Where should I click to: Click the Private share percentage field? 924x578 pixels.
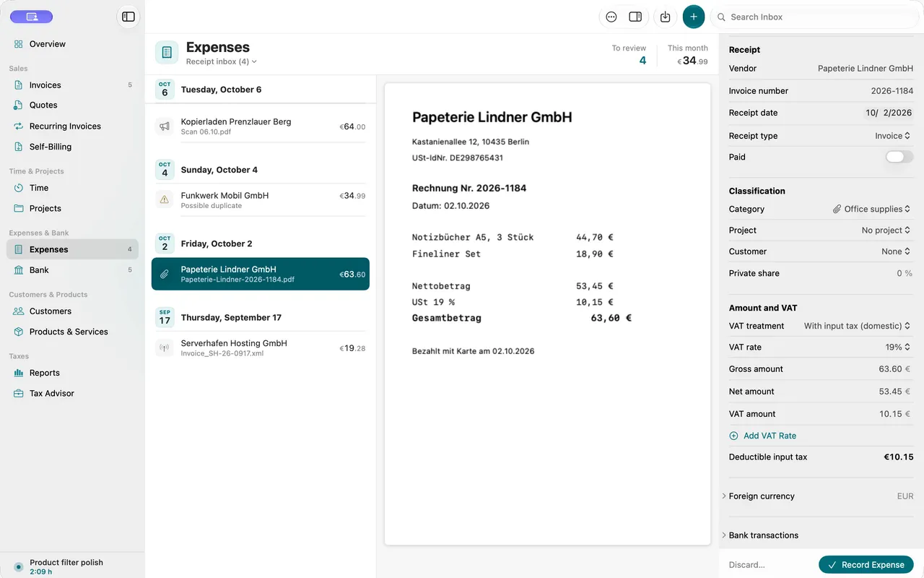(905, 273)
